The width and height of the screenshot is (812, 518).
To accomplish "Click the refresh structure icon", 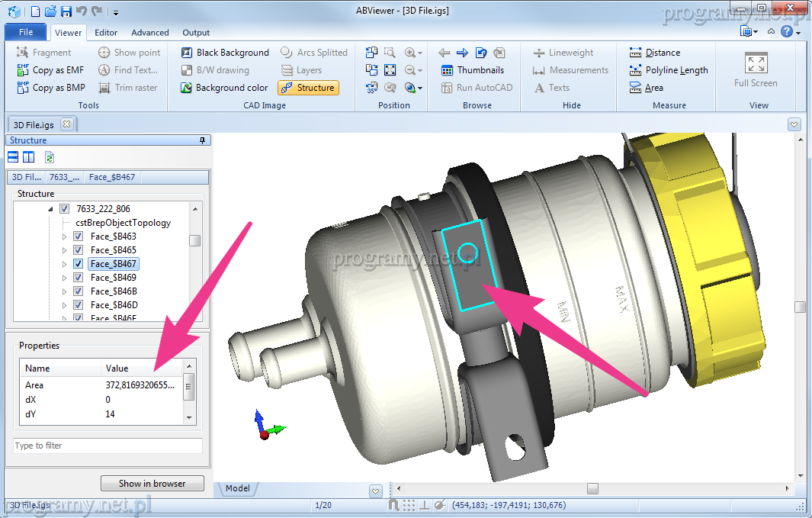I will click(50, 157).
